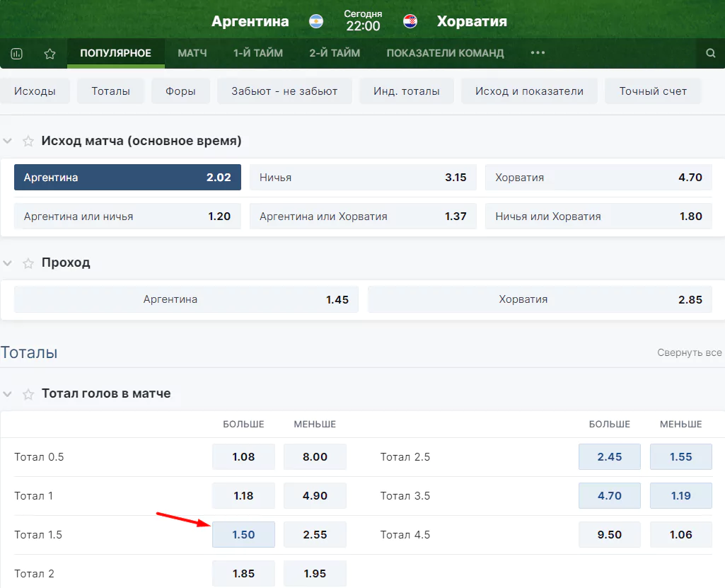Collapse the Тотал голов в матче chevron
The image size is (725, 588).
7,393
